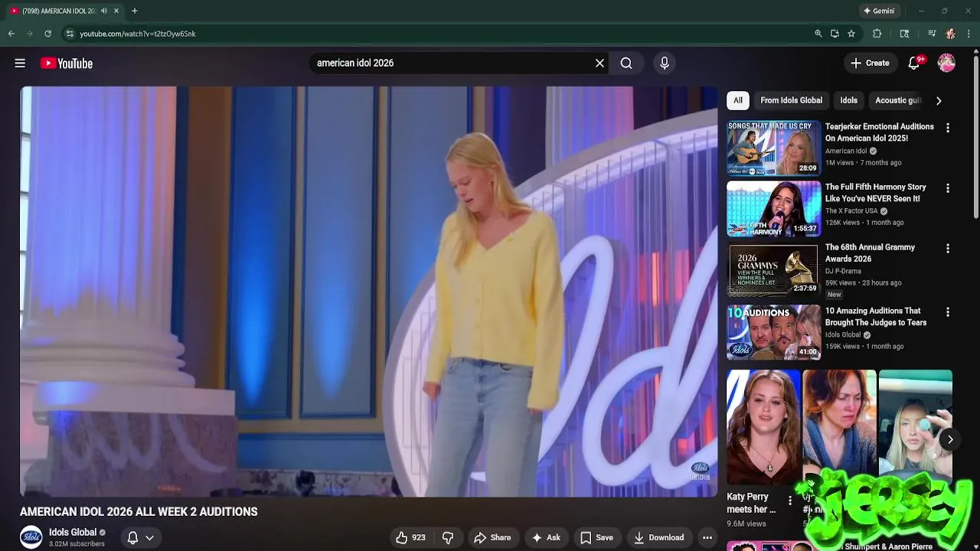Like the video with 923 likes
The width and height of the screenshot is (980, 551).
pyautogui.click(x=410, y=538)
